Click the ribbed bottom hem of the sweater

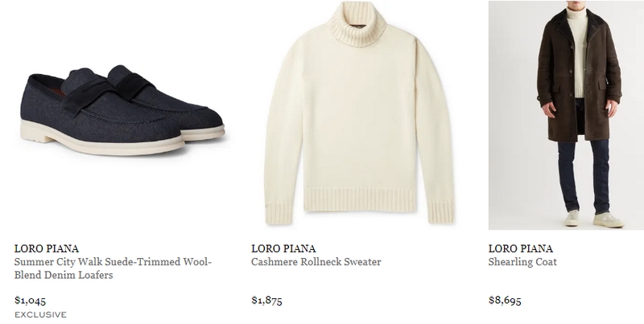tap(360, 199)
